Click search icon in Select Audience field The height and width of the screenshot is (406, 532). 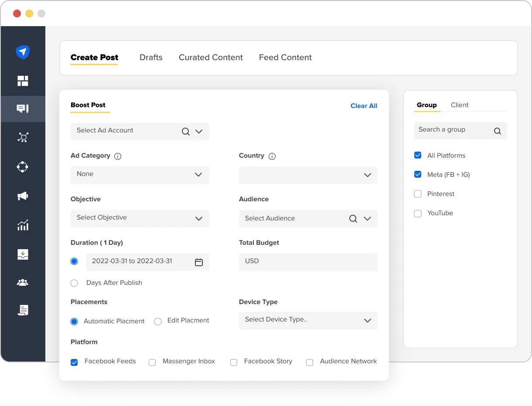[353, 219]
